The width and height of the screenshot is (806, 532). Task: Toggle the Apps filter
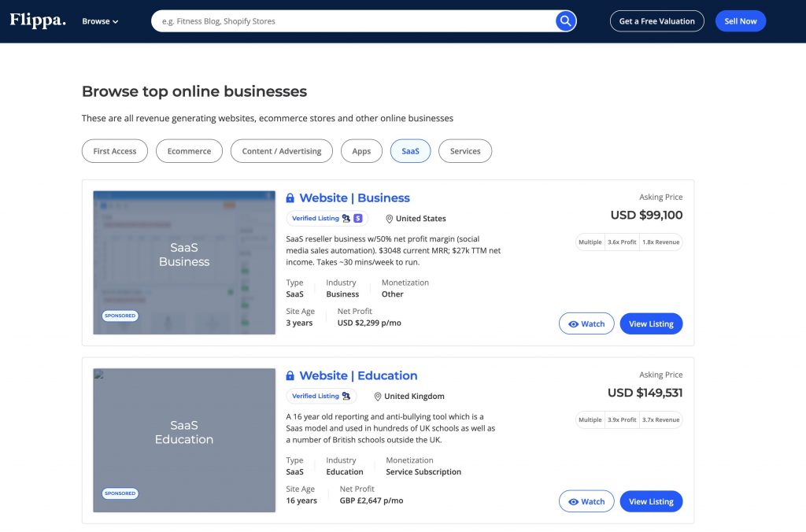click(x=361, y=150)
